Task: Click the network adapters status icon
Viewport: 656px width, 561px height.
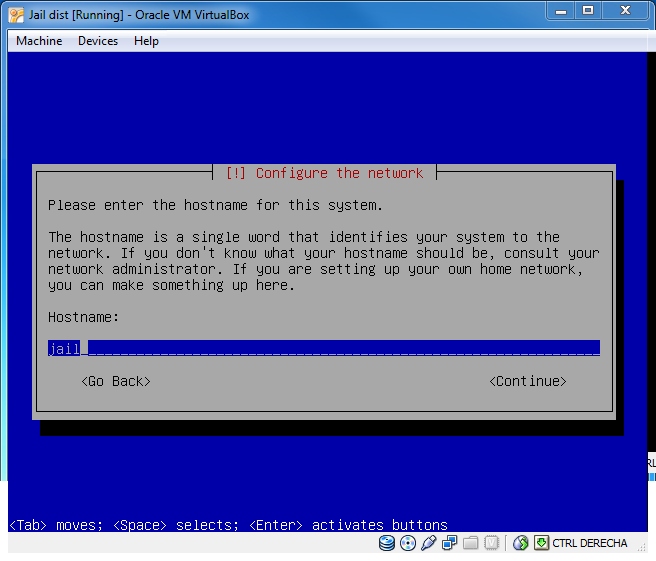Action: [x=449, y=543]
